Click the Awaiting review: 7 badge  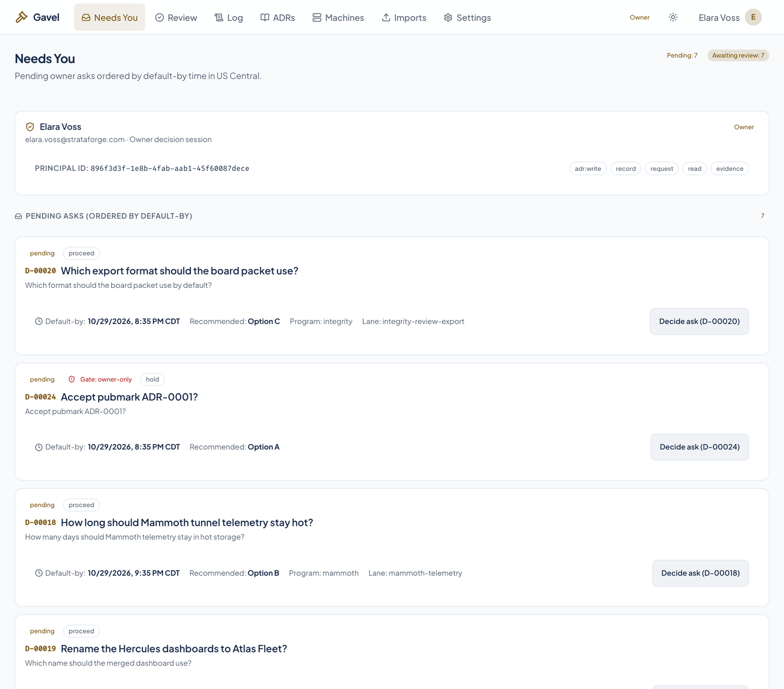pyautogui.click(x=738, y=56)
